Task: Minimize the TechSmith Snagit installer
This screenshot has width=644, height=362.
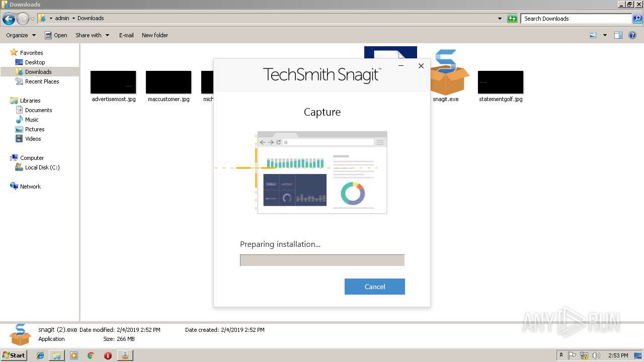Action: [x=401, y=66]
